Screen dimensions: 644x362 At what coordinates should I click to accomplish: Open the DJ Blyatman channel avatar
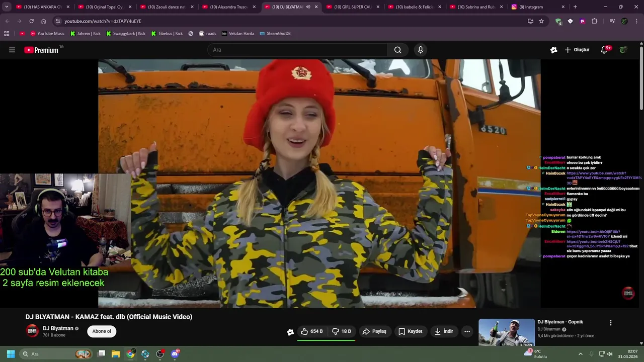coord(32,331)
